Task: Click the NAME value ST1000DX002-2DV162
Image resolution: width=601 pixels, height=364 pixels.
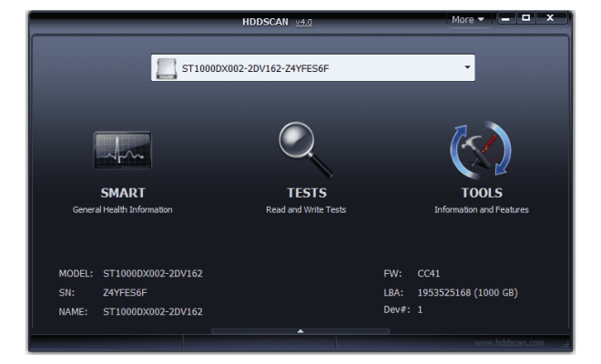Action: 153,312
